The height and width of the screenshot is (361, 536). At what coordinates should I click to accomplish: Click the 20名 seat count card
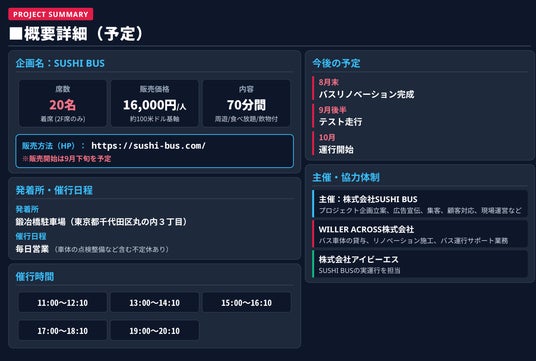click(x=63, y=104)
